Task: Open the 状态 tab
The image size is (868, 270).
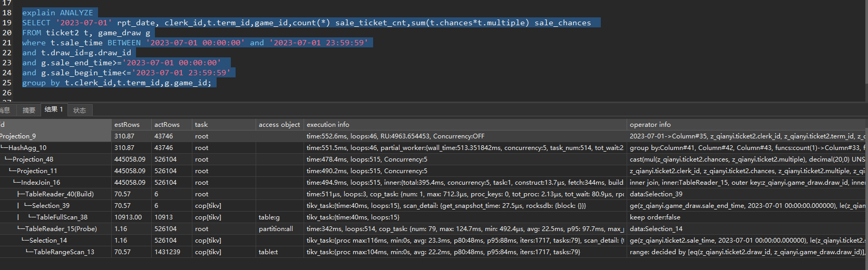Action: [80, 110]
